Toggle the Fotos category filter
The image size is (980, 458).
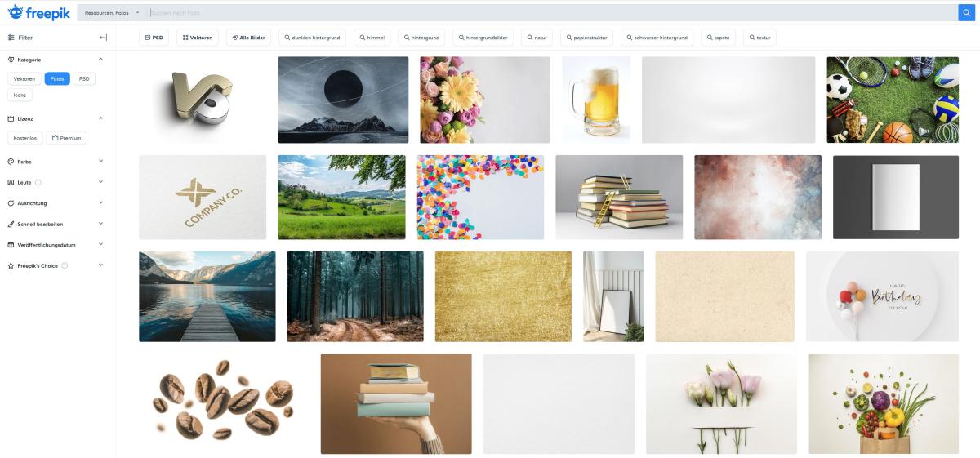coord(57,78)
